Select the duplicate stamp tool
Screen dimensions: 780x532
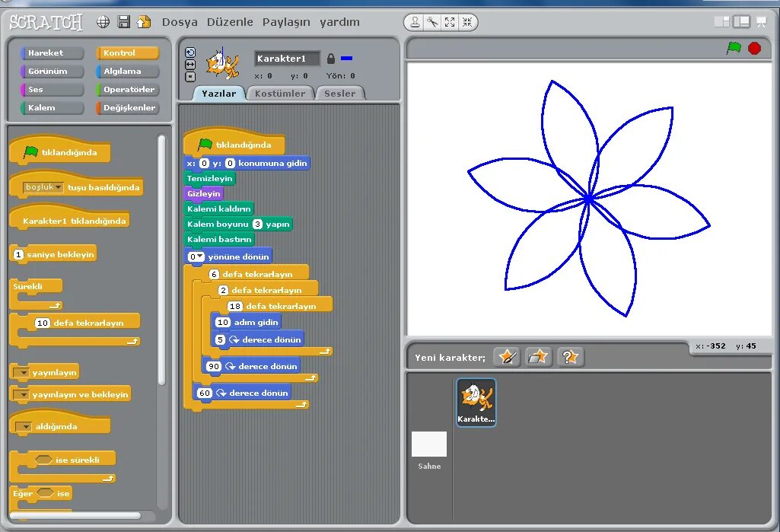click(x=415, y=22)
